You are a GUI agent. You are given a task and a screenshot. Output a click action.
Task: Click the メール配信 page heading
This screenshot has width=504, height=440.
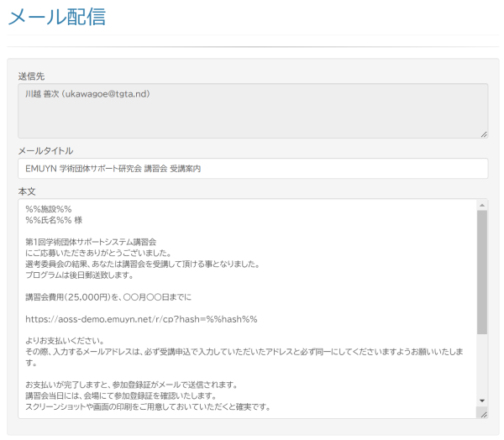tap(56, 17)
